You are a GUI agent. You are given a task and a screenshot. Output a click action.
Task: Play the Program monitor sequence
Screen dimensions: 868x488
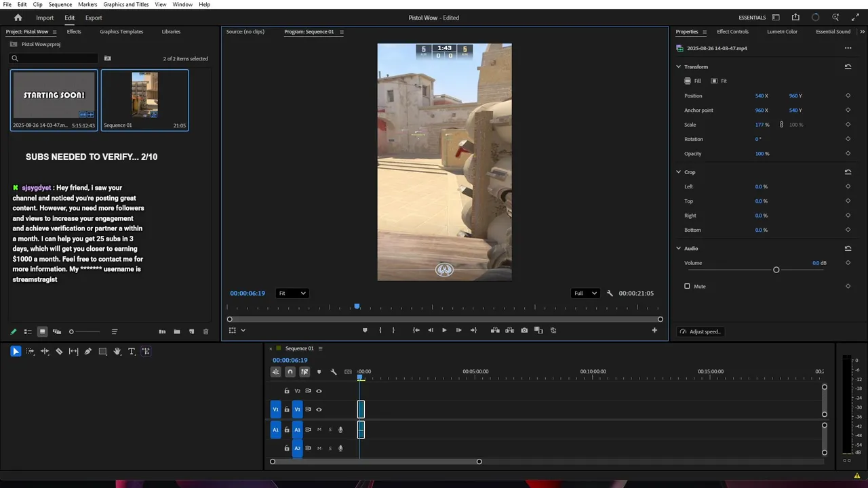pos(444,330)
